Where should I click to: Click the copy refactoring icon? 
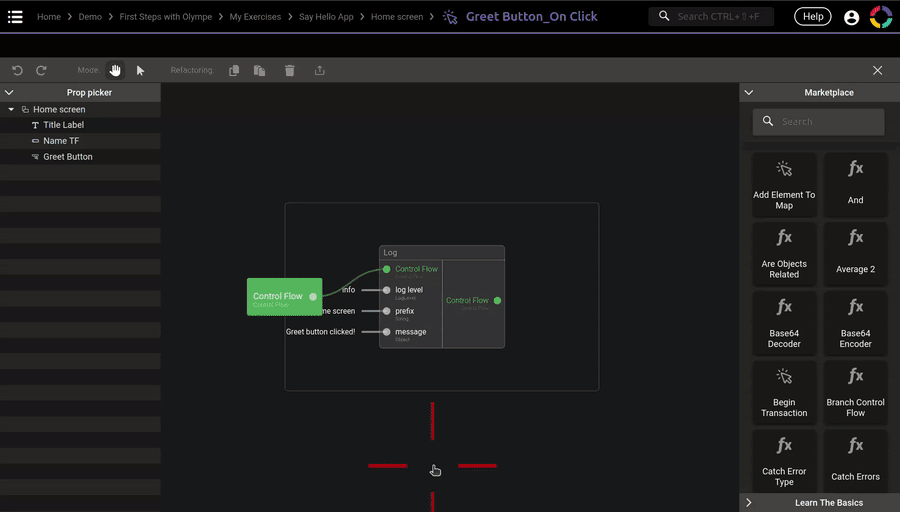(234, 71)
